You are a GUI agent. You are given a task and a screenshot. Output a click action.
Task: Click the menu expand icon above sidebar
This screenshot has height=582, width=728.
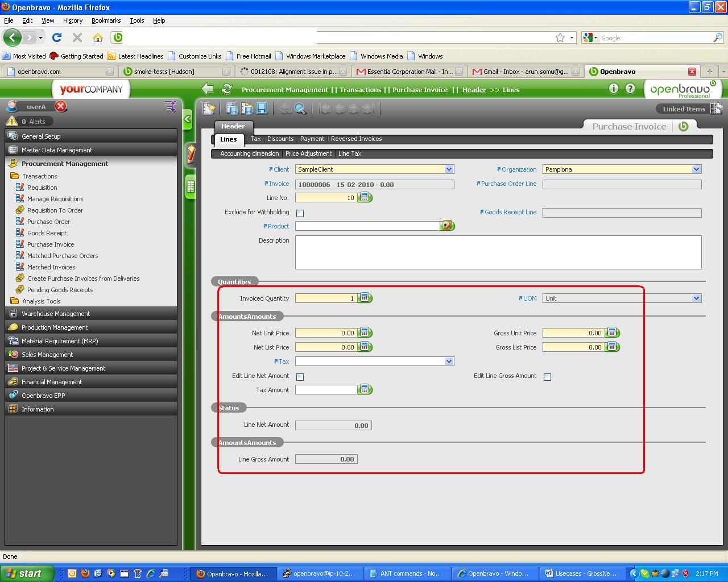click(170, 106)
